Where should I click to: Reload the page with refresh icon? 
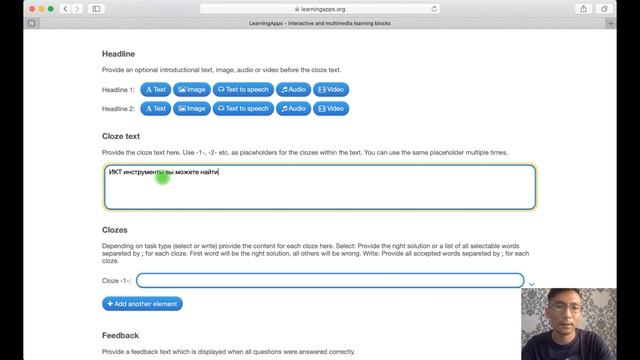click(x=434, y=9)
